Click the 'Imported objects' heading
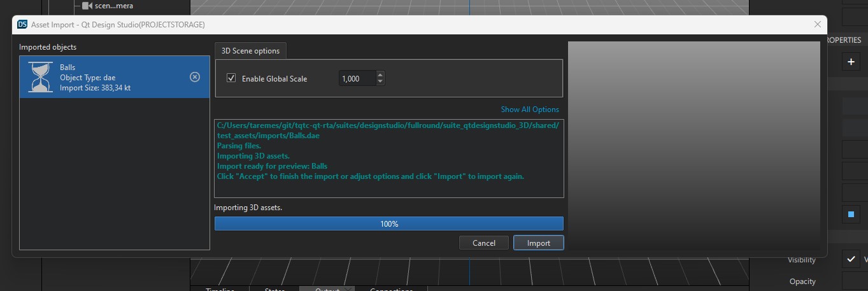This screenshot has width=868, height=291. point(48,47)
